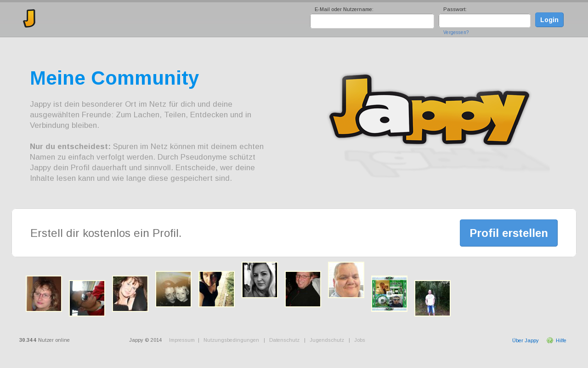Click the Meine Community heading
Screen dimensions: 588x368
114,78
